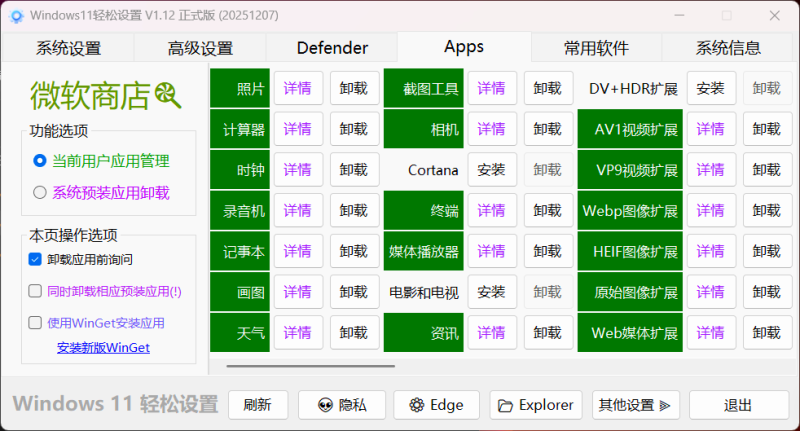Viewport: 800px width, 431px height.
Task: Click the 刷新 button
Action: pos(258,405)
